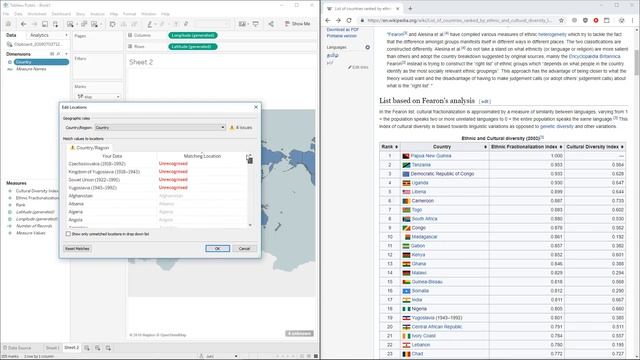Viewport: 640px width, 360px height.
Task: Click OK in Edit Locations dialog
Action: [x=218, y=248]
